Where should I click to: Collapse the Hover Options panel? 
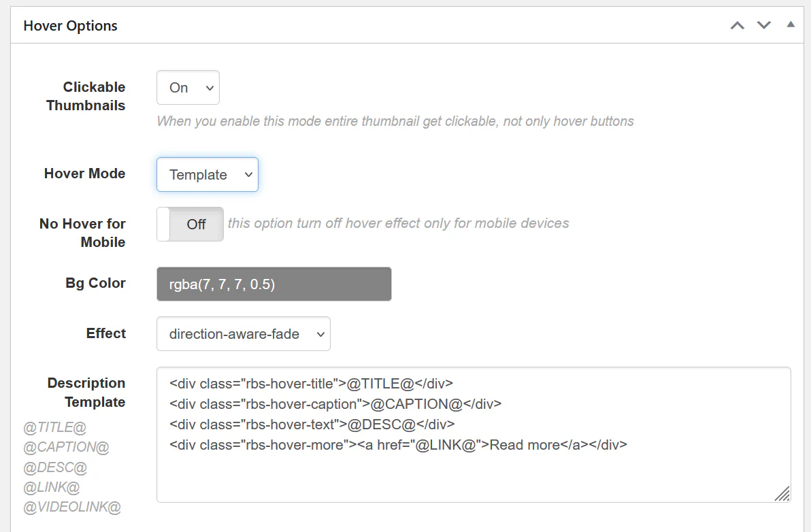[791, 24]
